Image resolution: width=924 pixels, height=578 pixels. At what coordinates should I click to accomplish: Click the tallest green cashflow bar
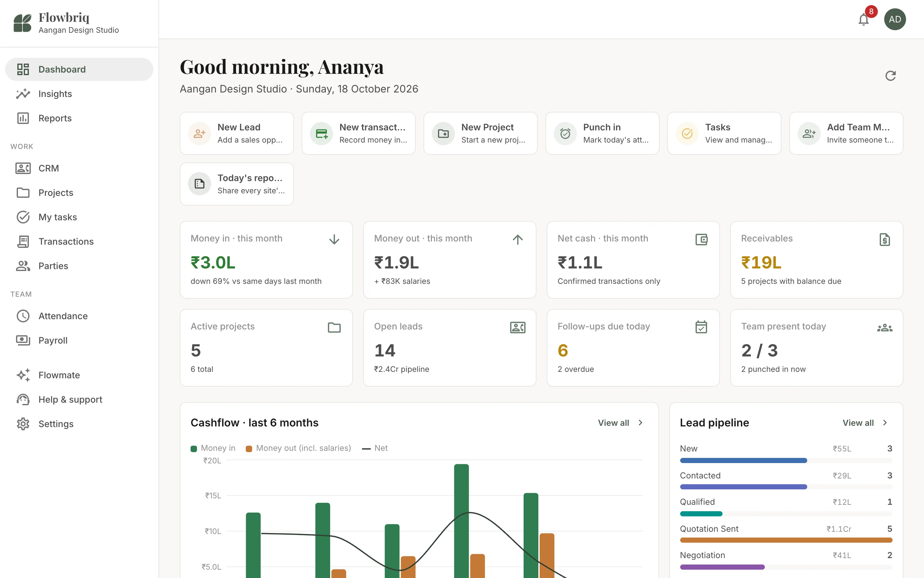click(461, 521)
